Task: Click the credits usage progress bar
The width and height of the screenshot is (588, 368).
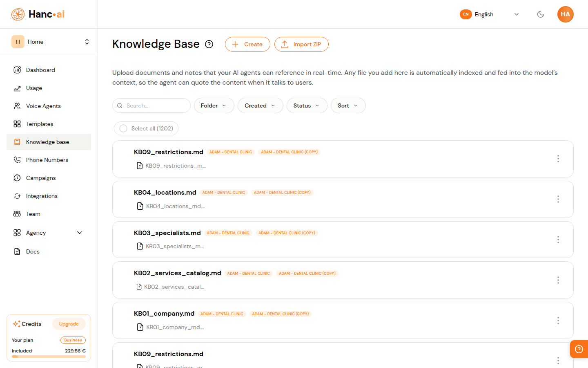Action: click(48, 357)
